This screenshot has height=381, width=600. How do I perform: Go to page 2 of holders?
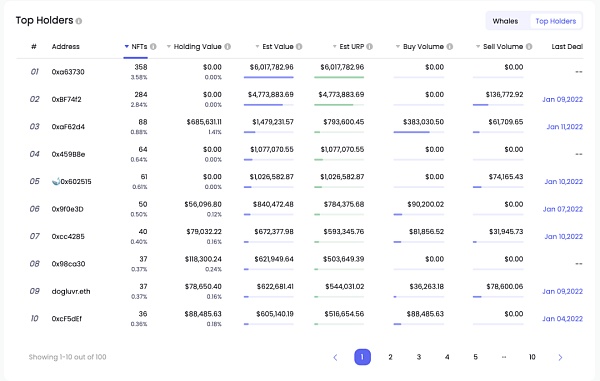[390, 357]
